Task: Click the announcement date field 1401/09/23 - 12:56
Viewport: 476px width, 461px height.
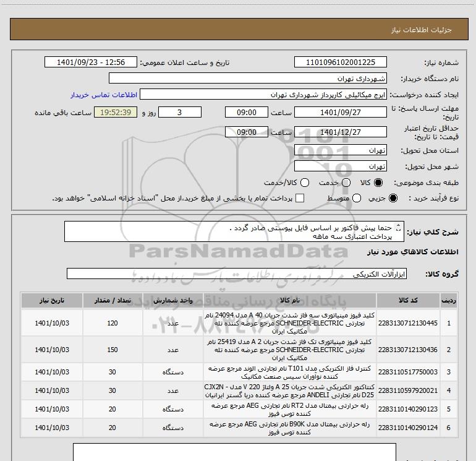Action: pyautogui.click(x=91, y=62)
